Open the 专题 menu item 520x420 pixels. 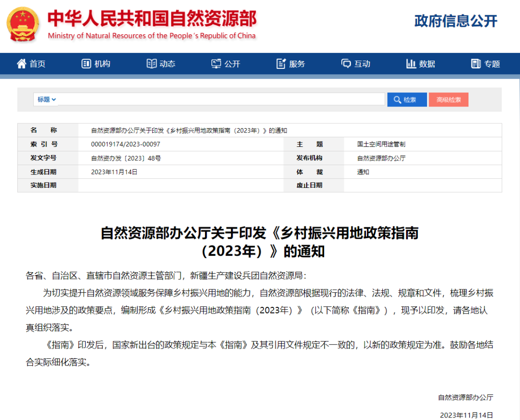click(492, 64)
